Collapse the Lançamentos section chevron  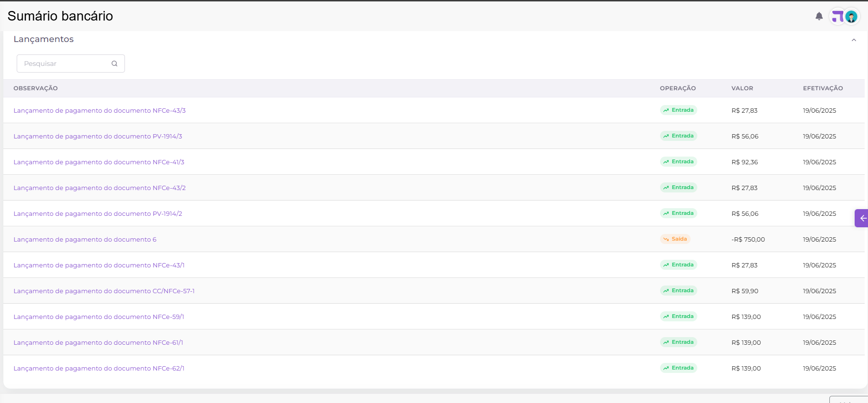coord(854,40)
